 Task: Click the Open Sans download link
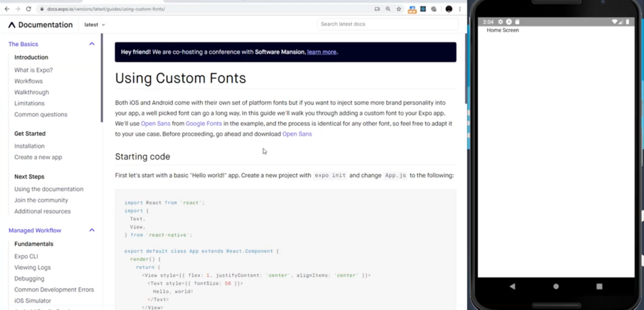click(297, 134)
